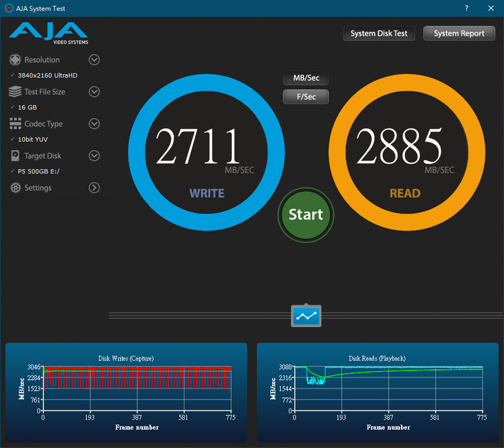Click the Codec Type label
Viewport: 504px width, 448px height.
(44, 124)
